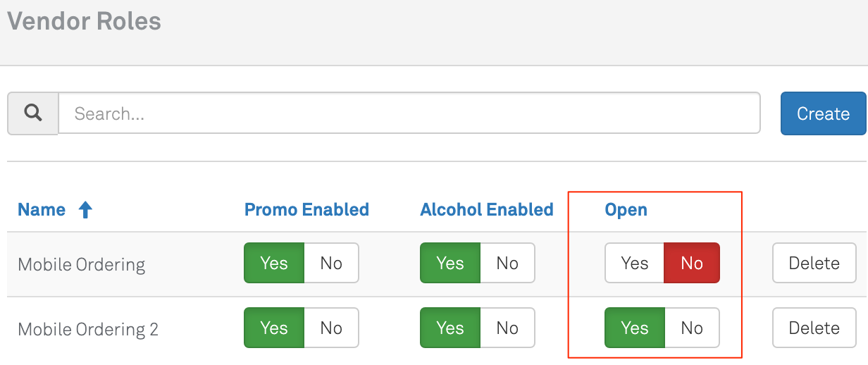This screenshot has width=868, height=365.
Task: Set Promo Enabled Yes for Mobile Ordering
Action: pyautogui.click(x=274, y=264)
